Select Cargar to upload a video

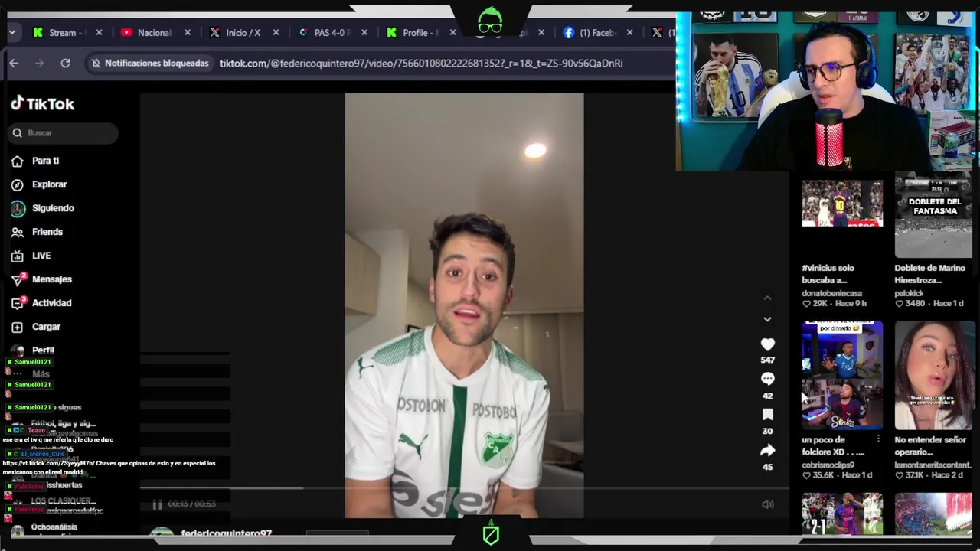click(x=46, y=327)
